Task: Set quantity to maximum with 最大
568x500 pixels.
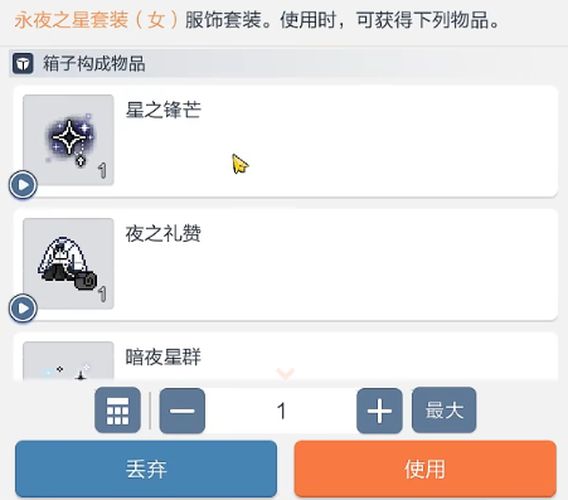Action: point(444,410)
